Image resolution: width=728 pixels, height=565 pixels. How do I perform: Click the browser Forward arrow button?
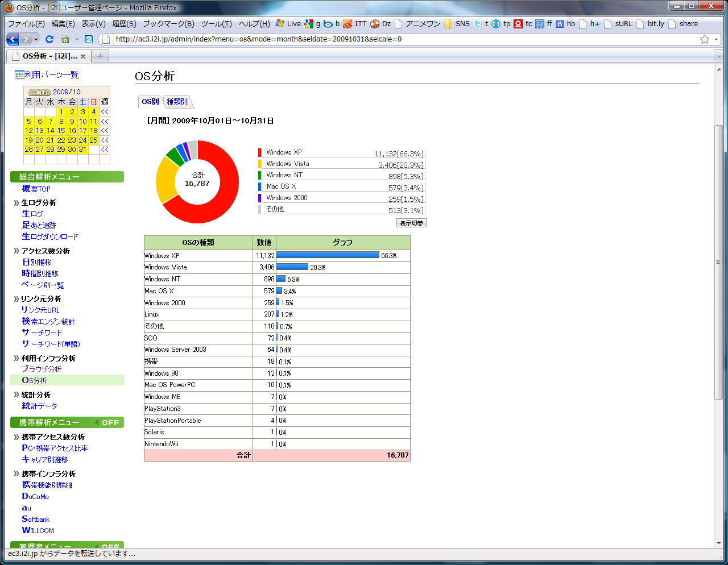tap(26, 39)
